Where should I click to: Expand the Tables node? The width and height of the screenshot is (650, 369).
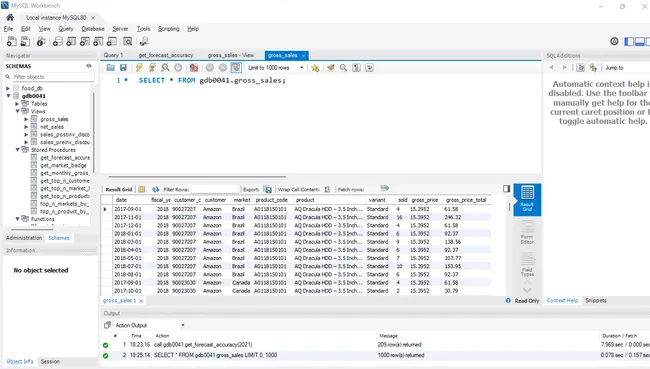click(x=17, y=104)
